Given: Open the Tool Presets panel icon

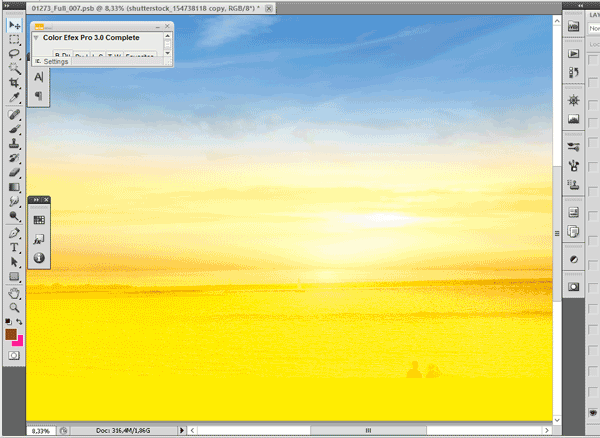Looking at the screenshot, I should coord(573,147).
